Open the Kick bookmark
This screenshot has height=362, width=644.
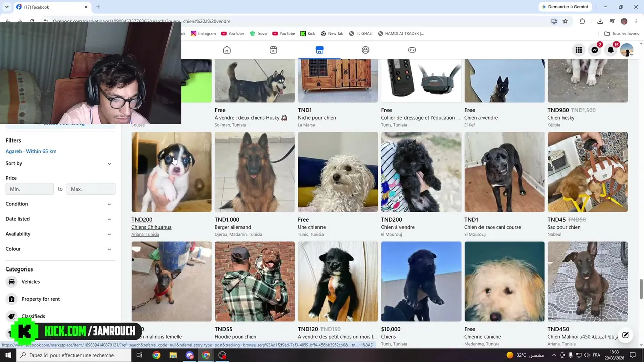point(308,34)
